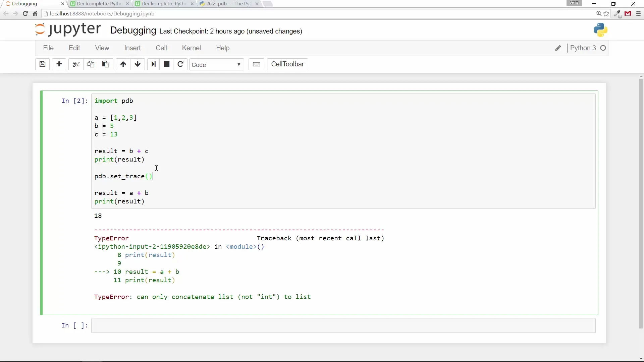Restart the kernel with the circular arrow icon
The height and width of the screenshot is (362, 644).
[x=180, y=64]
